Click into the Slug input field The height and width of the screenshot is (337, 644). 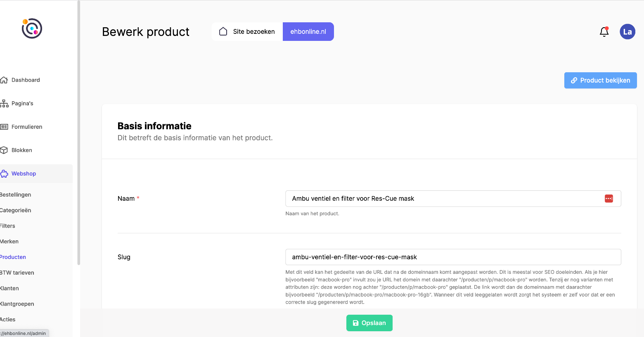(x=453, y=257)
